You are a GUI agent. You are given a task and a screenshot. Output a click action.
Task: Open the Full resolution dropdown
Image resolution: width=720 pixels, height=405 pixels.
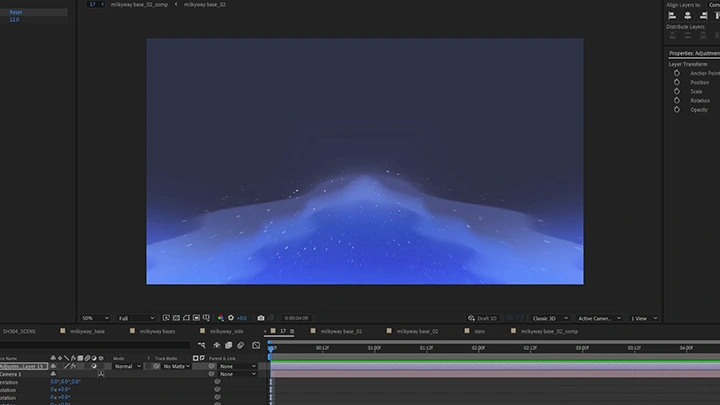[x=136, y=318]
